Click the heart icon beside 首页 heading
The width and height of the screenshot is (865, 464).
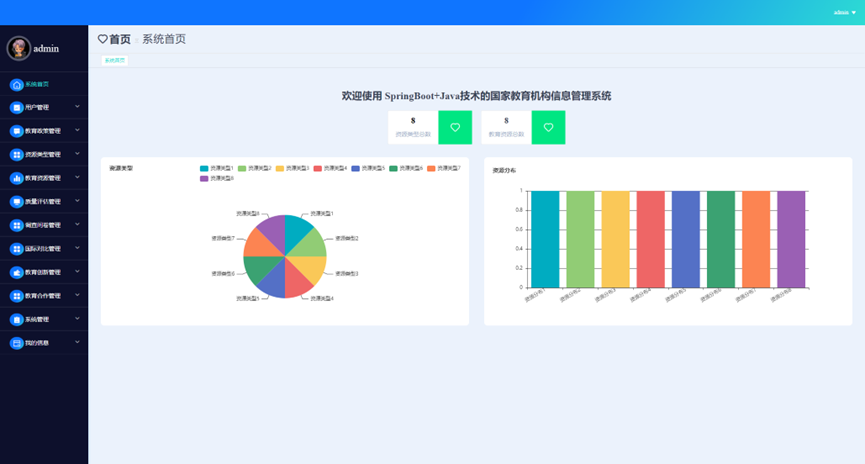[x=103, y=39]
